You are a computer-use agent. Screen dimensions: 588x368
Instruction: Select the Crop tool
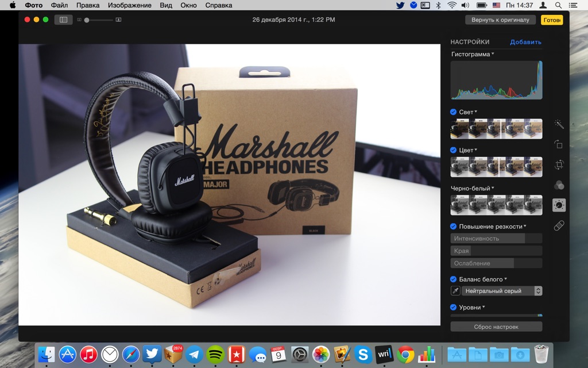point(559,165)
